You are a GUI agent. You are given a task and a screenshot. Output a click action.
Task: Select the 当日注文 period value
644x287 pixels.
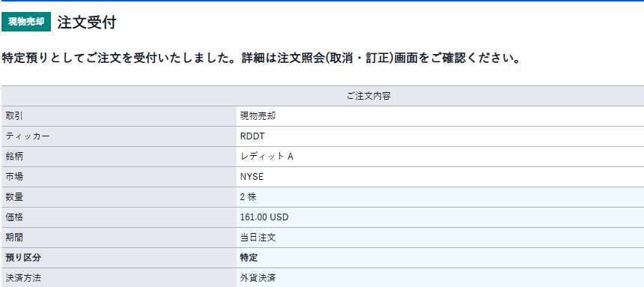258,238
